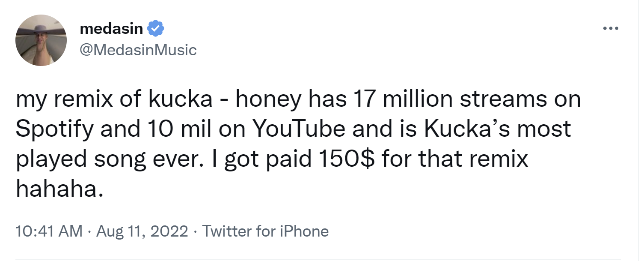The width and height of the screenshot is (644, 261).
Task: Click the blue verified badge
Action: click(156, 29)
